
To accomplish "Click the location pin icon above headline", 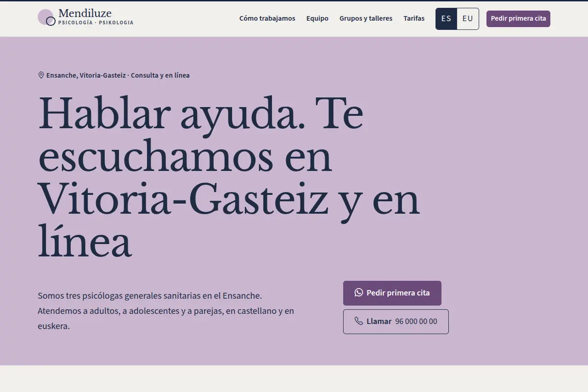I will click(41, 75).
